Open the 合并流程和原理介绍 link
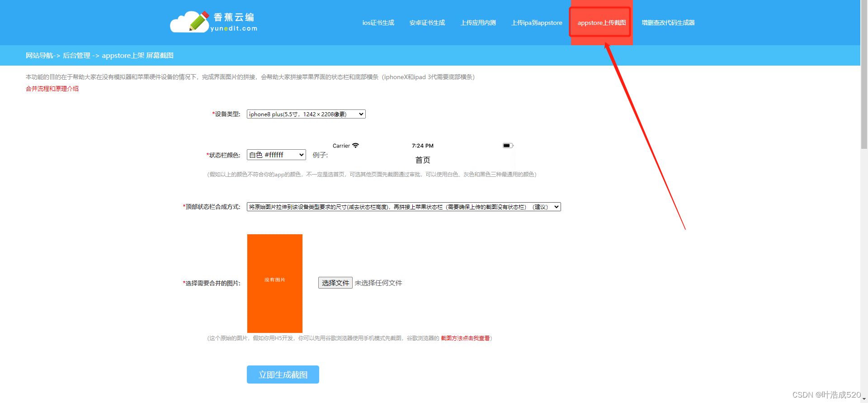The image size is (868, 403). (x=52, y=89)
